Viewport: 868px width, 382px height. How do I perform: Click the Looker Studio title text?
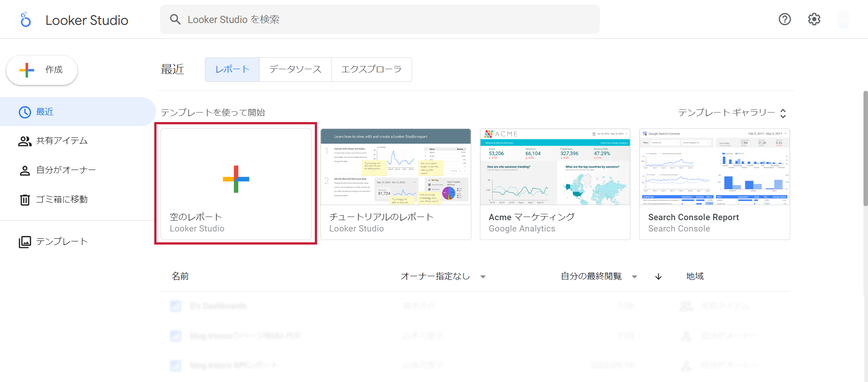tap(87, 20)
